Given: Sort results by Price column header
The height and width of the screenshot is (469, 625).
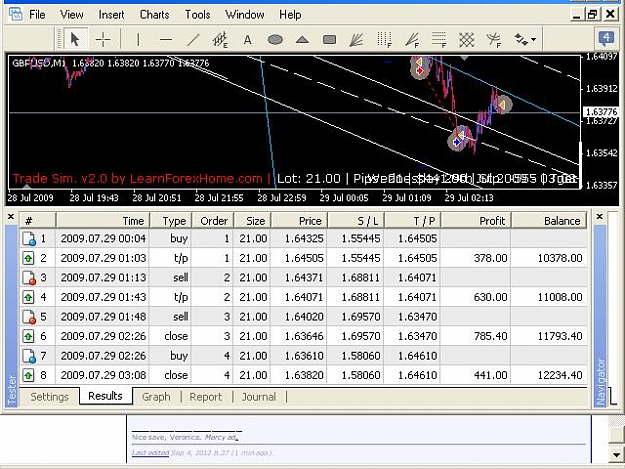Looking at the screenshot, I should pyautogui.click(x=299, y=221).
